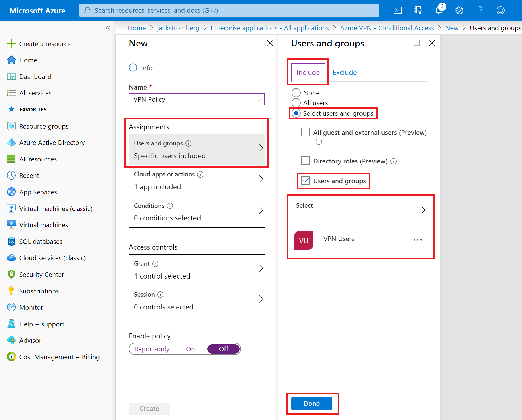Image resolution: width=522 pixels, height=420 pixels.
Task: Close the New policy blade
Action: [x=270, y=43]
